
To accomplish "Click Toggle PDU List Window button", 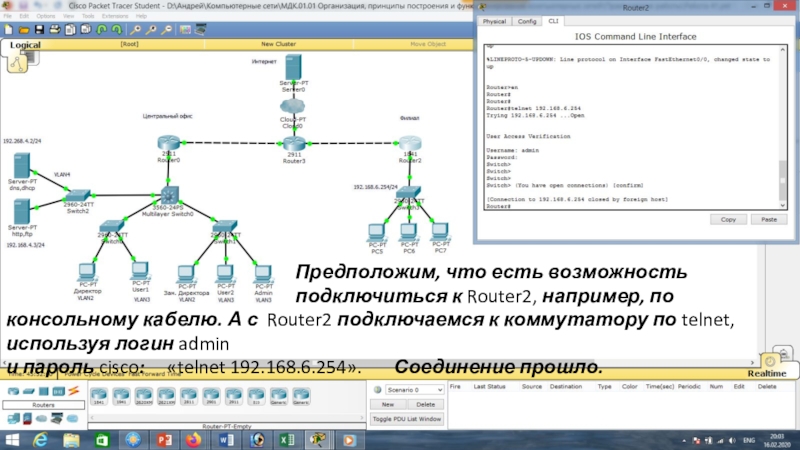I will click(407, 419).
